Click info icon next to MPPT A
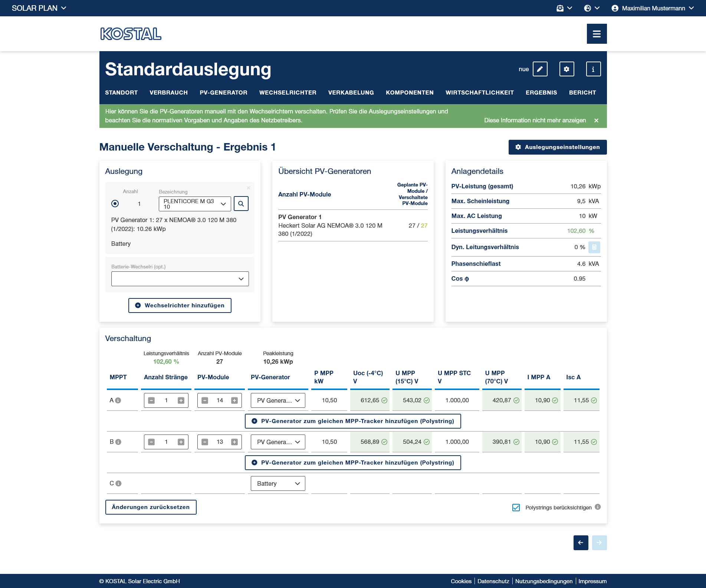 click(118, 400)
